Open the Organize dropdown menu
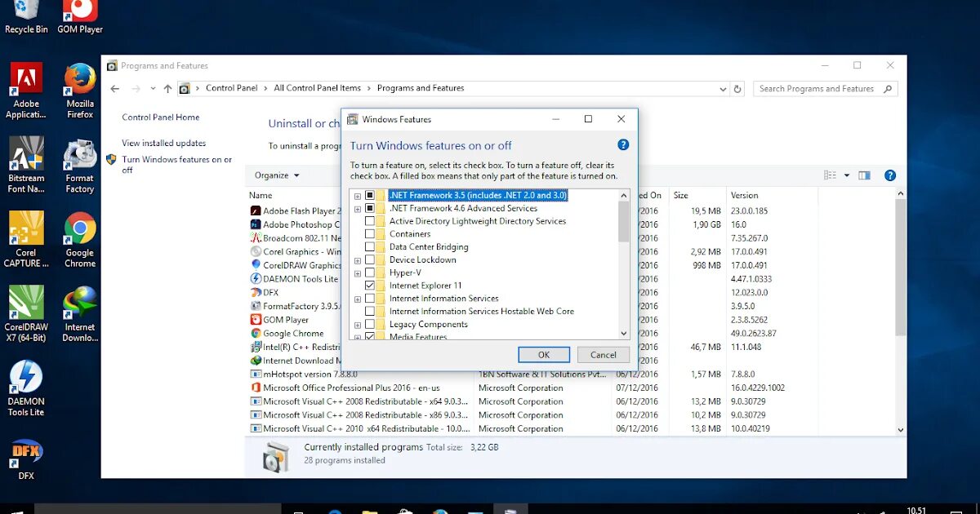 [x=277, y=175]
